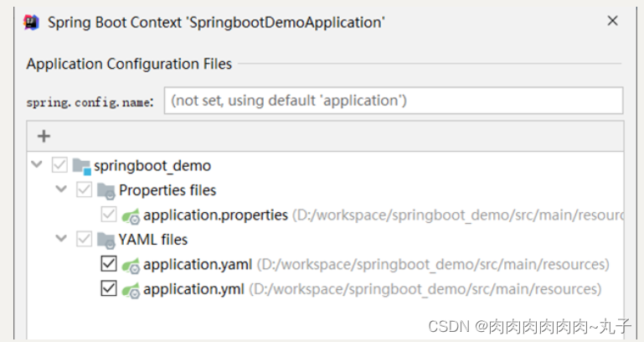Click the spring.config.name input field

[x=394, y=101]
